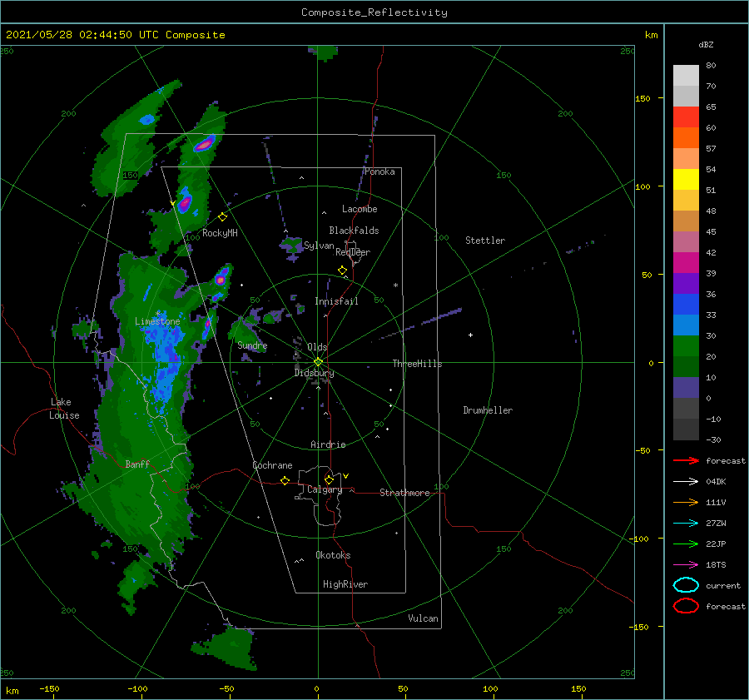The image size is (749, 700).
Task: Select the indigo 0-10 dBZ color swatch
Action: pyautogui.click(x=686, y=388)
